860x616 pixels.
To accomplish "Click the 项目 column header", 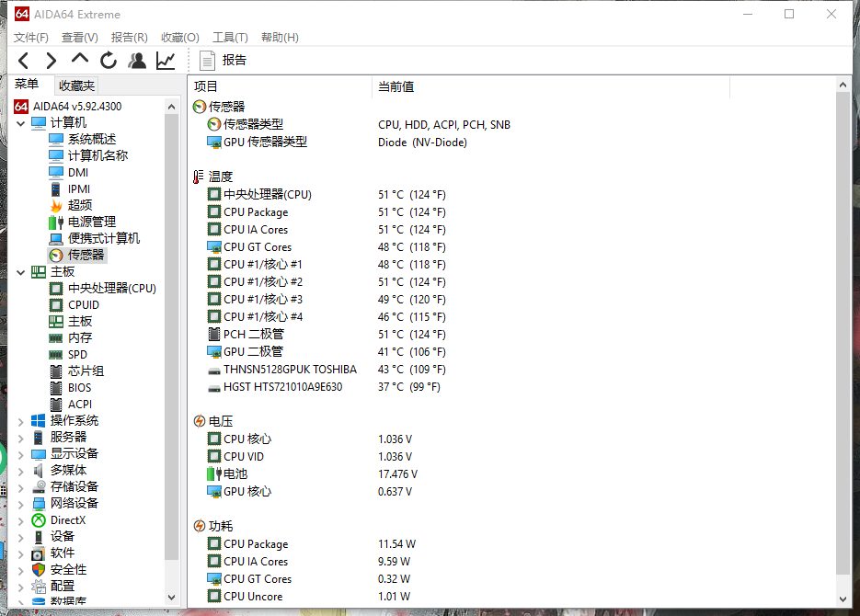I will tap(206, 86).
